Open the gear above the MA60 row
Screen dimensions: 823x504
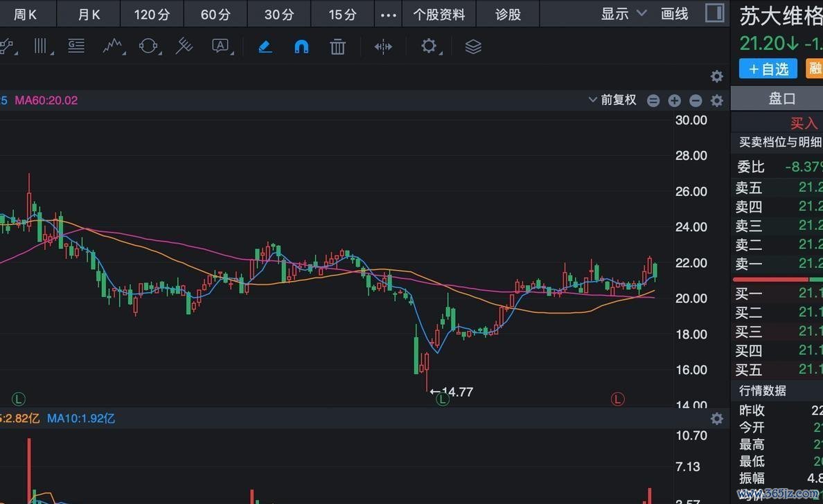[716, 77]
